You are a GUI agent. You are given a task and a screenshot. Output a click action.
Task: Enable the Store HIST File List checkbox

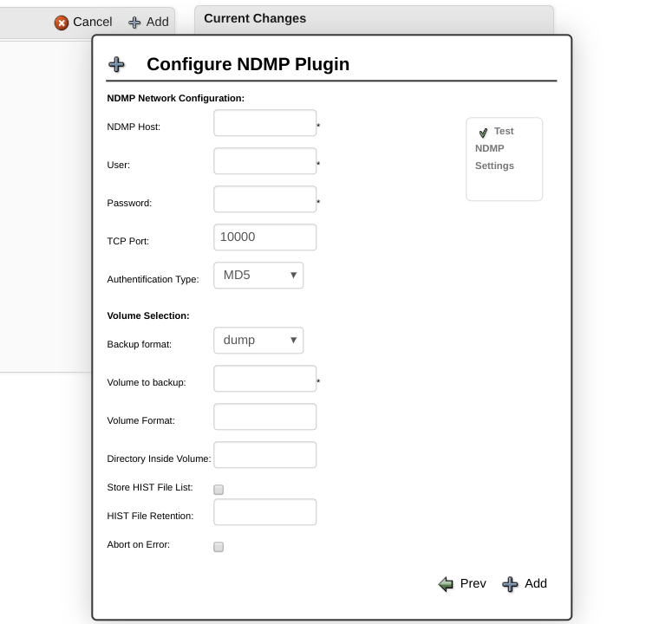tap(219, 490)
